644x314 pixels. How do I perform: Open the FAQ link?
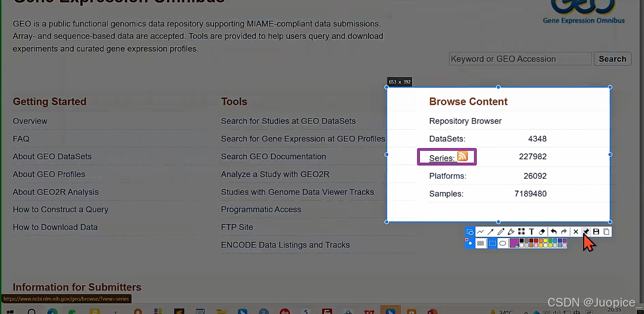point(21,139)
